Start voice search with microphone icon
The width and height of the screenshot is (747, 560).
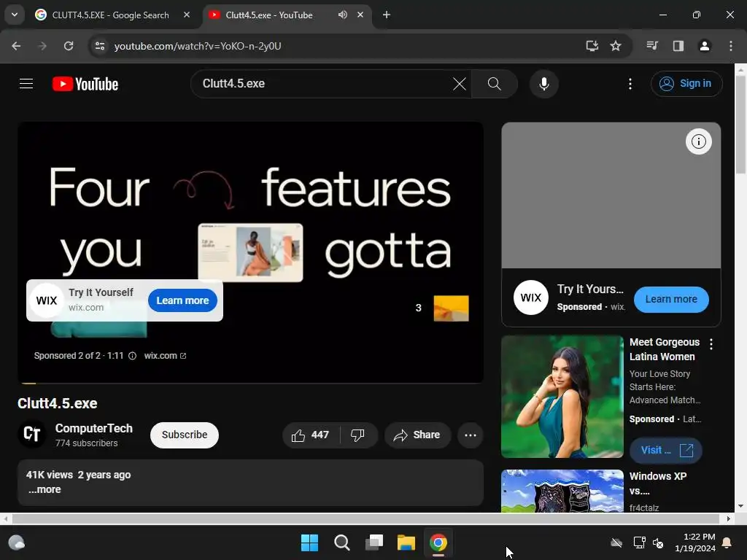pyautogui.click(x=543, y=85)
